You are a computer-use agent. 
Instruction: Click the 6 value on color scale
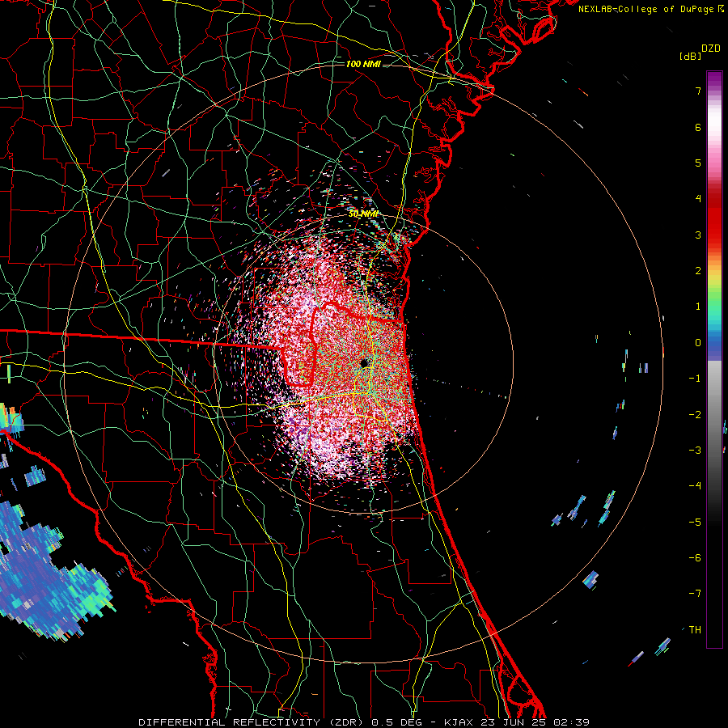698,127
